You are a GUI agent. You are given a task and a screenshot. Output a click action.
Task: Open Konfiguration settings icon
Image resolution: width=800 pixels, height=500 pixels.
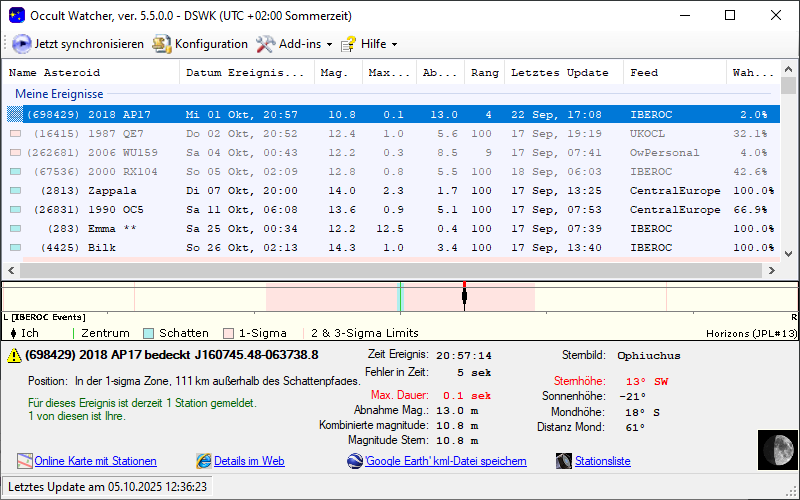click(x=162, y=44)
